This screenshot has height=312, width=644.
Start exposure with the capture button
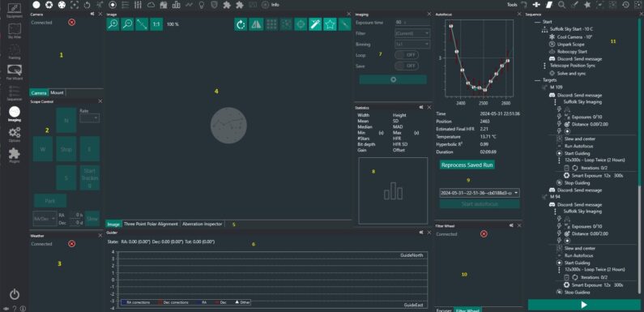pyautogui.click(x=393, y=79)
